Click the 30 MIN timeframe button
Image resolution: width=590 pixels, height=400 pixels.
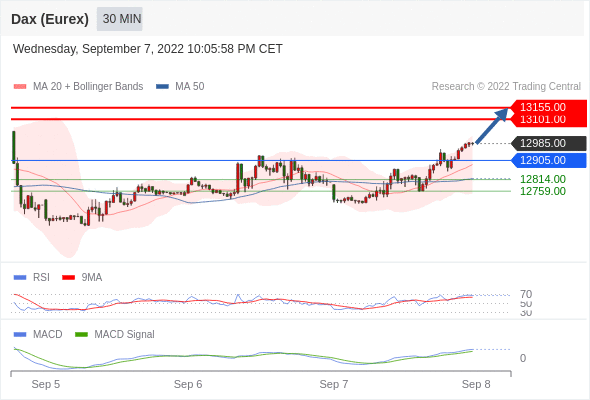pyautogui.click(x=120, y=19)
